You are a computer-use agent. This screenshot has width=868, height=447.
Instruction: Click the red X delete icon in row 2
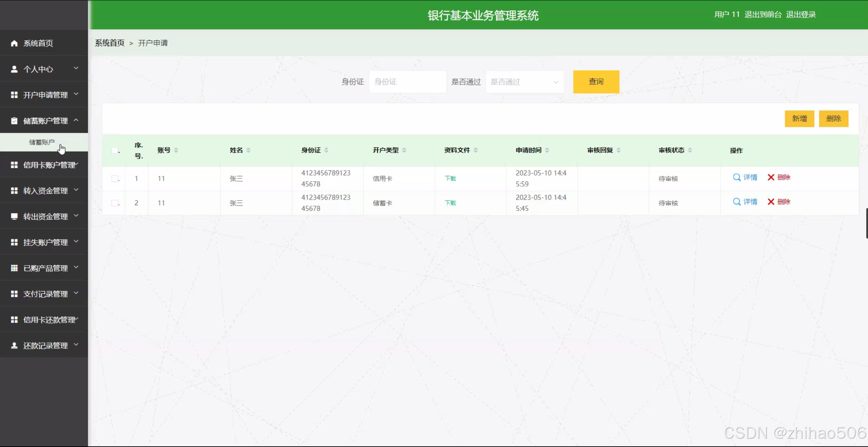[771, 202]
